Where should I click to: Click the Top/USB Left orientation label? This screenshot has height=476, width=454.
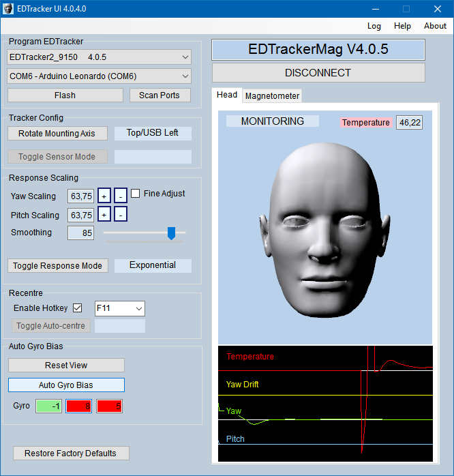[x=153, y=133]
